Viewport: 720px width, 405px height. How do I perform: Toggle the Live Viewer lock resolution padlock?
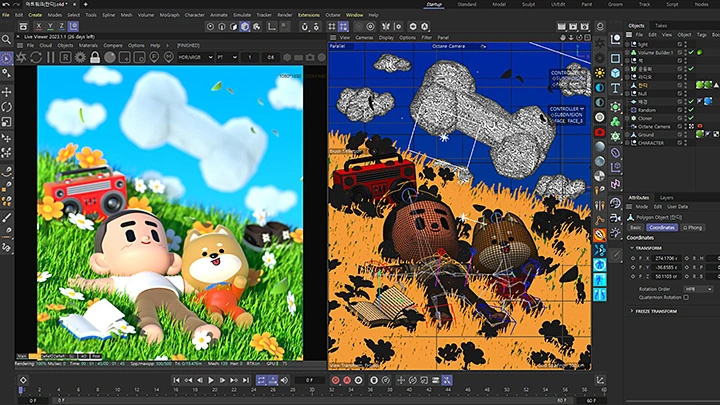coord(95,57)
